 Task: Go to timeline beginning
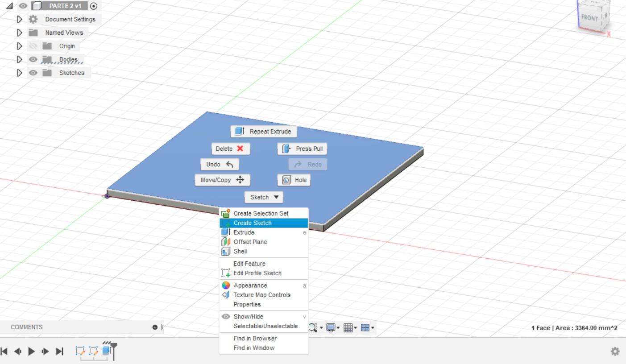pyautogui.click(x=4, y=352)
